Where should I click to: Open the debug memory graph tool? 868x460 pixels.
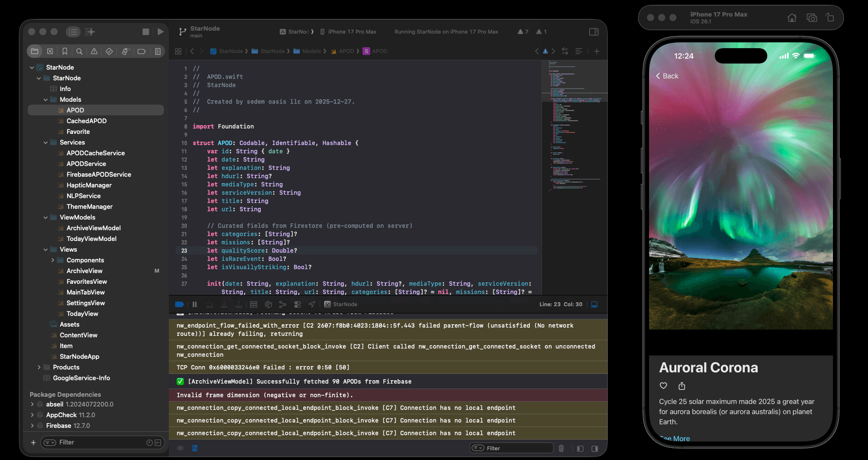283,304
